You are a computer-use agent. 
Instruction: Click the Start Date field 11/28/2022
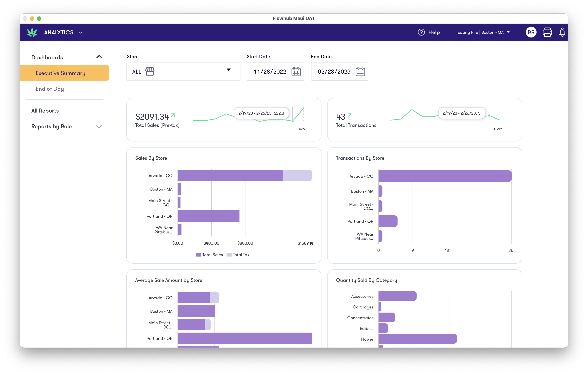[x=275, y=71]
